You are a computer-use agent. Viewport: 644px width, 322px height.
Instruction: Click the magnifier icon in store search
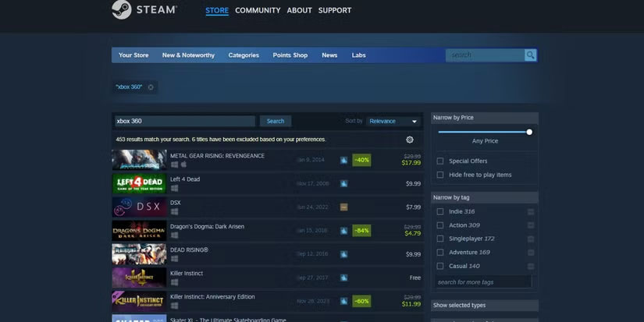(530, 55)
